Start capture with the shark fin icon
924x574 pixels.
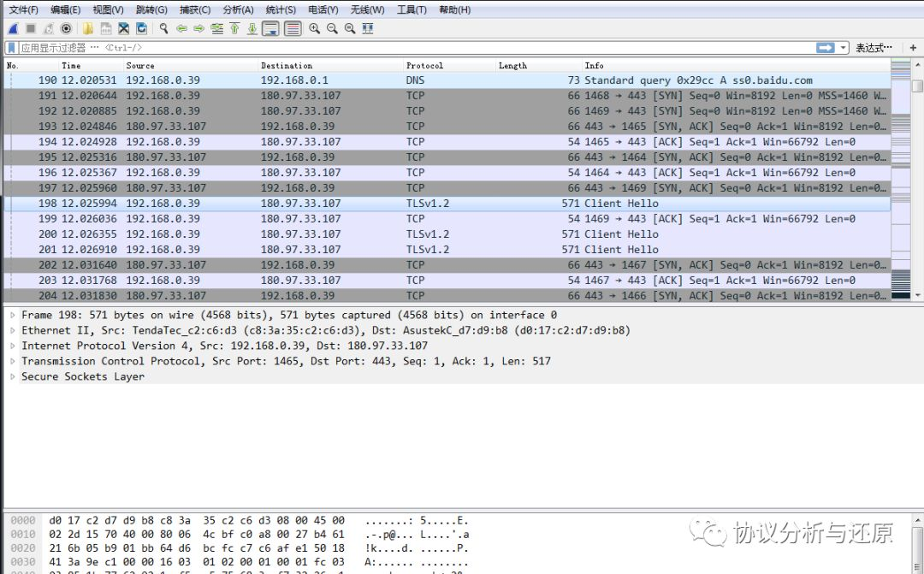[x=13, y=28]
